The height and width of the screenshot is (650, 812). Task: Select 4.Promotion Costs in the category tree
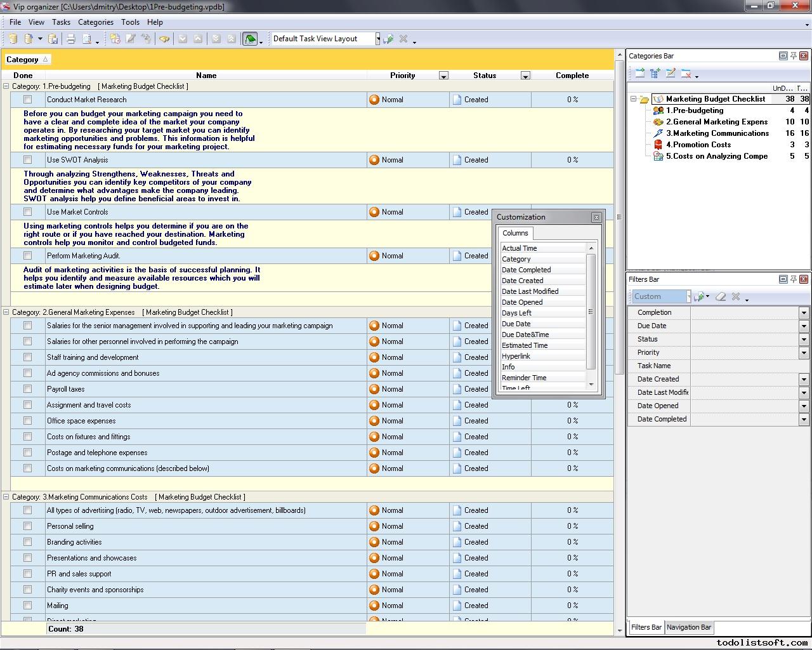tap(698, 145)
